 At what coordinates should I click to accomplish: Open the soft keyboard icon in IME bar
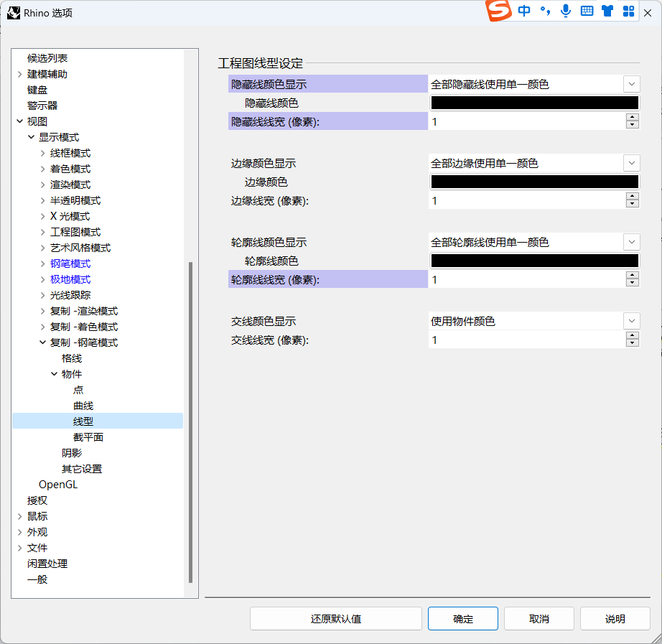pyautogui.click(x=587, y=11)
